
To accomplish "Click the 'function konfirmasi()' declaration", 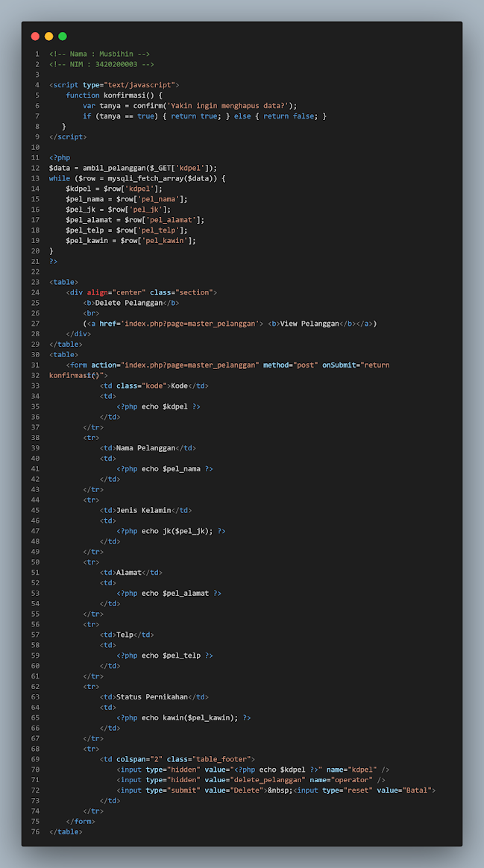I will (114, 95).
